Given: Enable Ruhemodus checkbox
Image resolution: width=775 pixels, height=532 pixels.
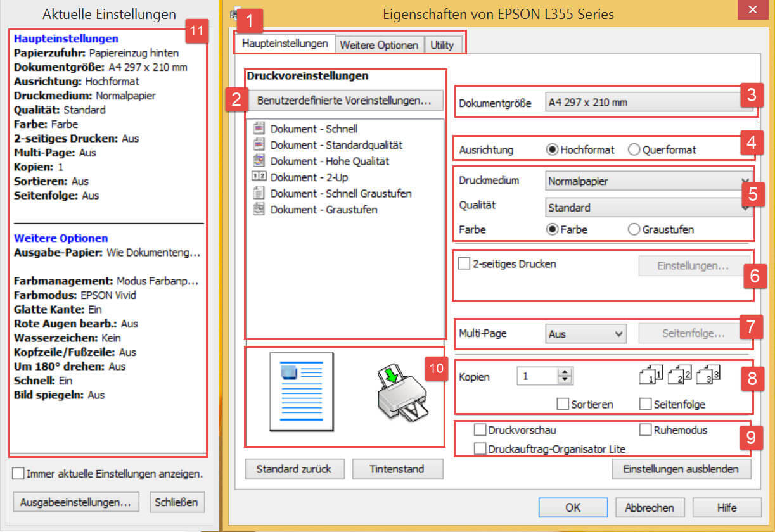Looking at the screenshot, I should [x=645, y=430].
